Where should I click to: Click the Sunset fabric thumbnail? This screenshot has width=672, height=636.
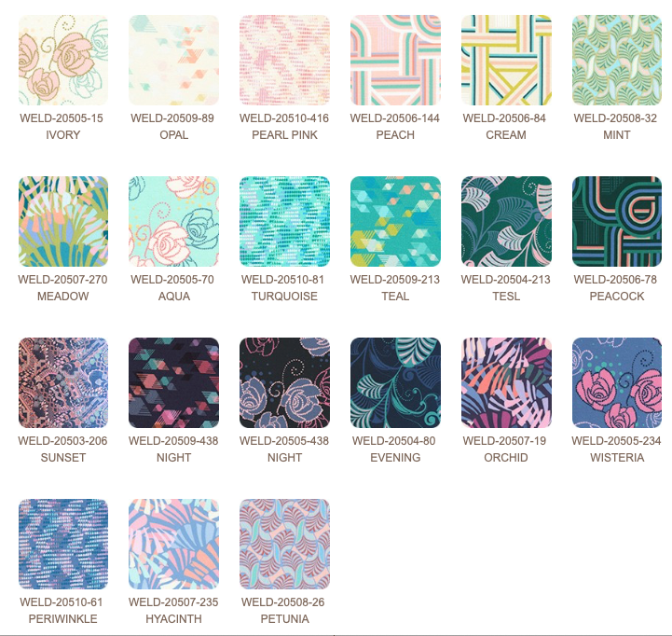point(63,382)
